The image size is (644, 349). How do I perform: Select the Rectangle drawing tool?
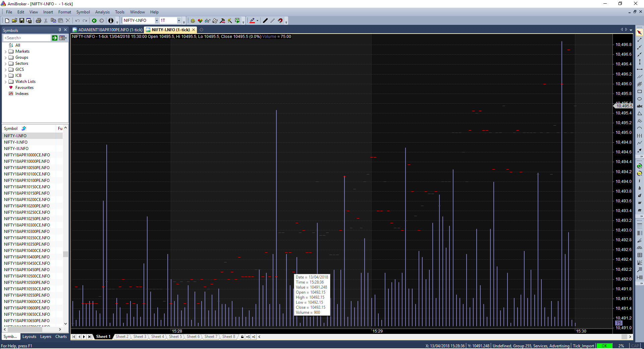pos(640,92)
